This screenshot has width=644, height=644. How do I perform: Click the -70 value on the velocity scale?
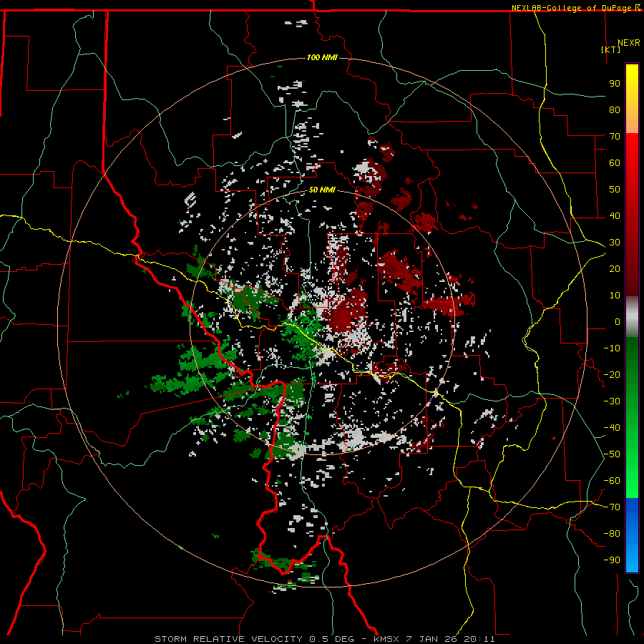(612, 507)
